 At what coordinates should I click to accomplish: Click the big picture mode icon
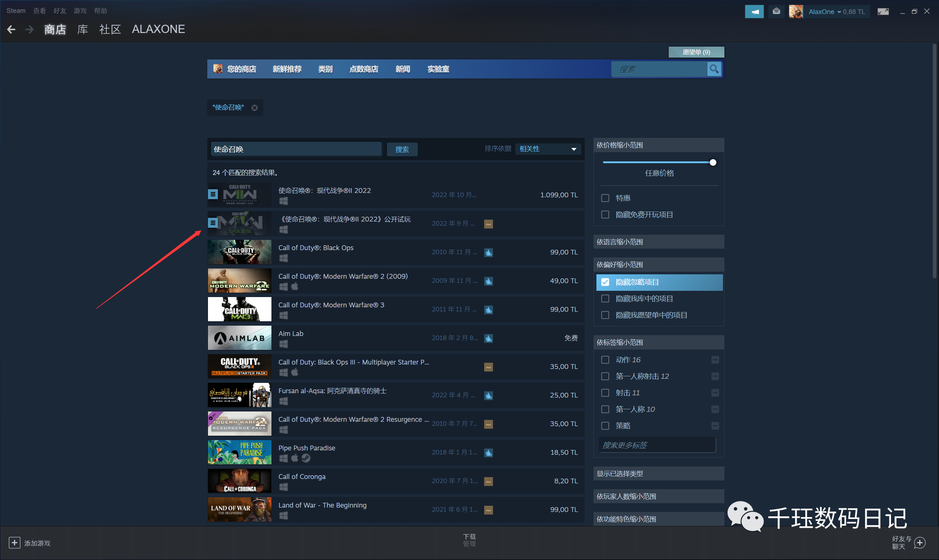[883, 12]
